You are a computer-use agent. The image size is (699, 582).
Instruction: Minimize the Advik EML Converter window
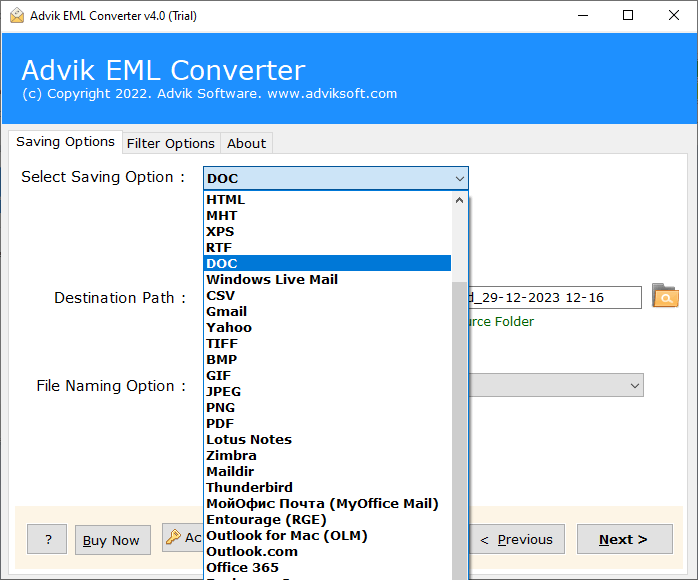coord(583,16)
